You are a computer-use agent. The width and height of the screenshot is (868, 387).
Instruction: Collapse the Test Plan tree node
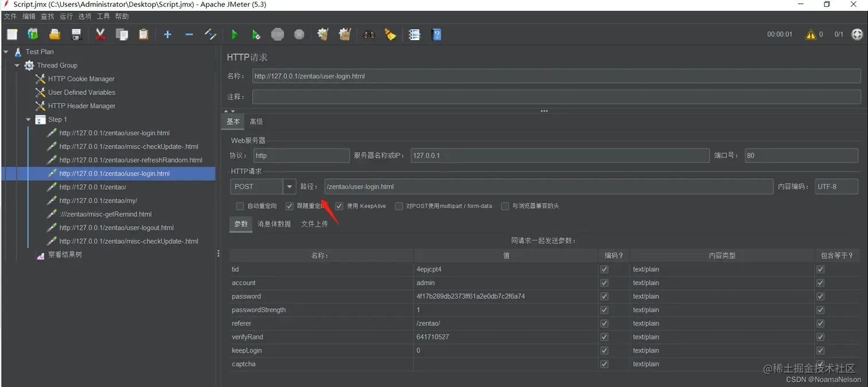(x=6, y=52)
